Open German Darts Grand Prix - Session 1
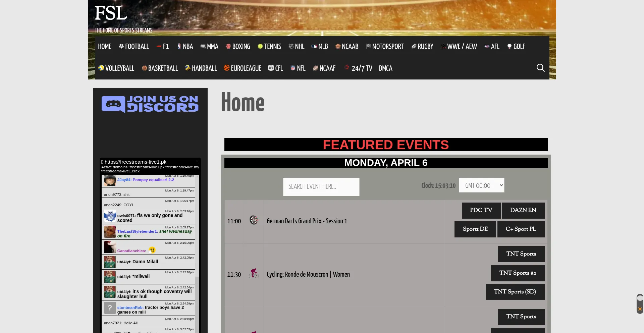This screenshot has height=333, width=644. pos(307,221)
